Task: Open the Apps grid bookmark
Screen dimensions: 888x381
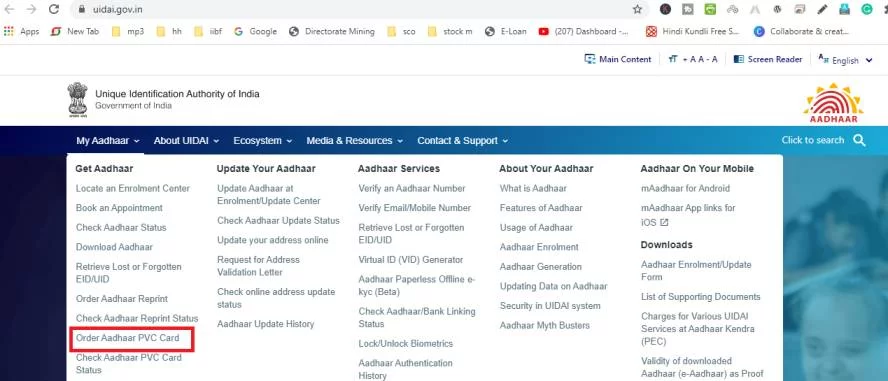Action: click(x=22, y=32)
